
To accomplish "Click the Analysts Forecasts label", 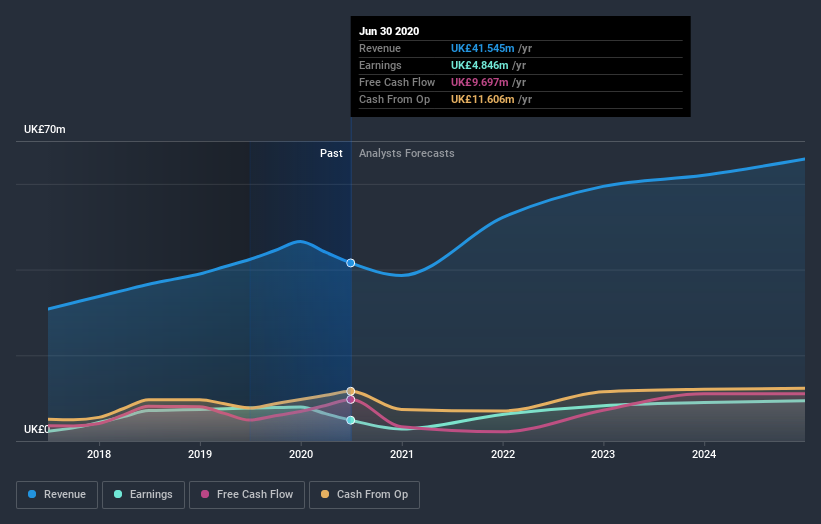I will (407, 153).
